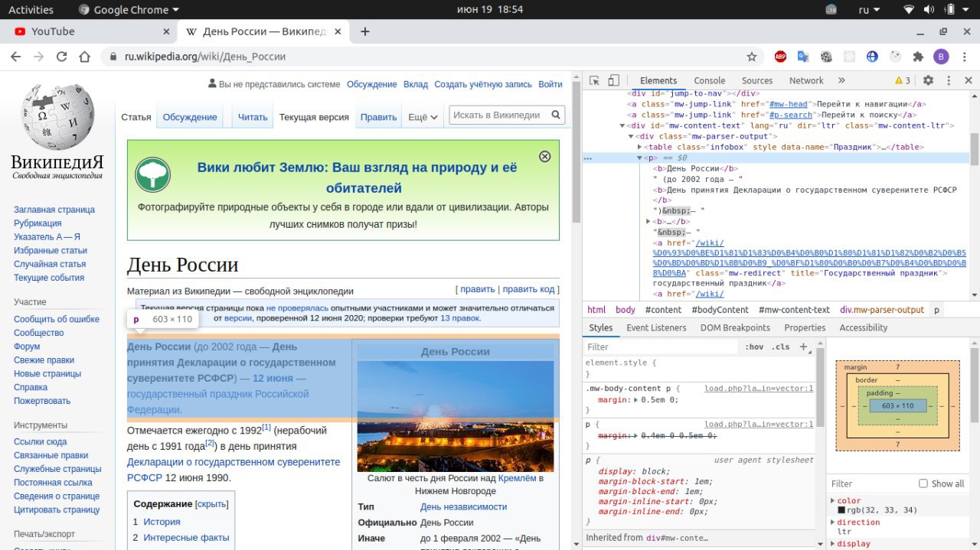Open the Adblock Plus extension
Screen dimensions: 980x550
(780, 57)
